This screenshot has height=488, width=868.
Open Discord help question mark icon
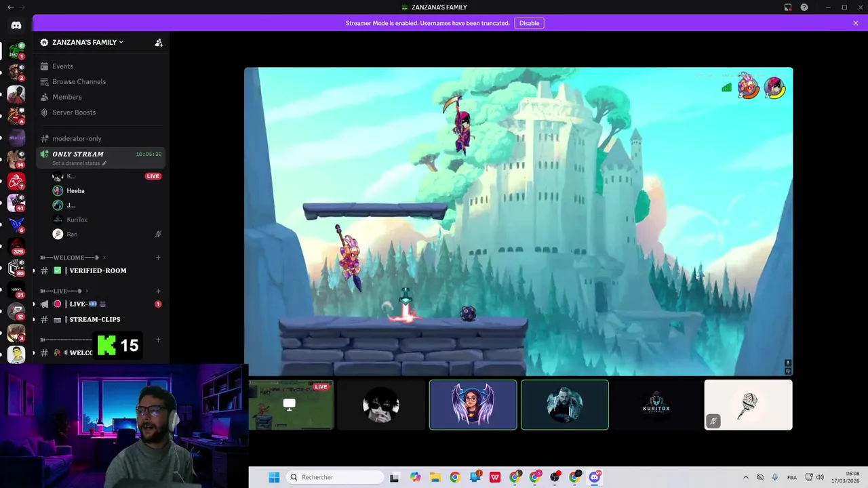pyautogui.click(x=804, y=7)
